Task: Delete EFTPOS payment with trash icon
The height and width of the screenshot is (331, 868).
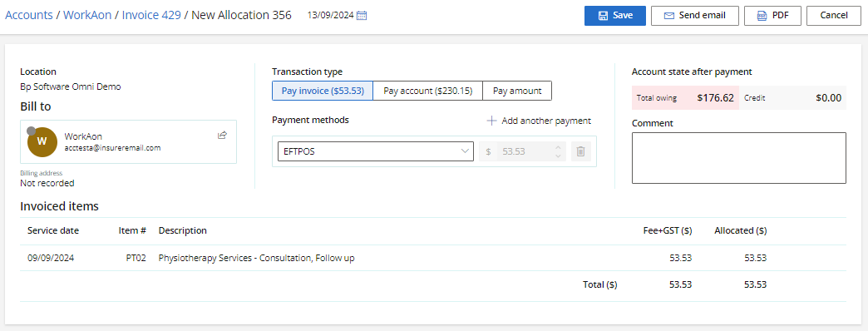Action: click(x=580, y=151)
